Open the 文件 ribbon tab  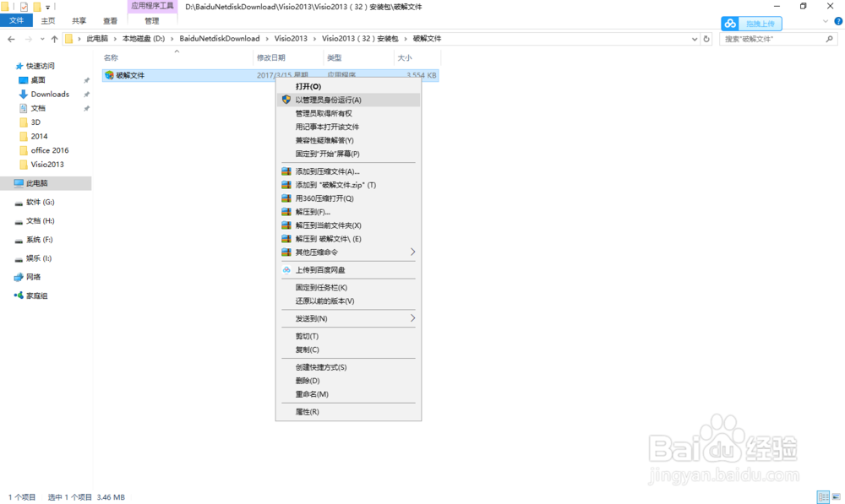coord(16,20)
